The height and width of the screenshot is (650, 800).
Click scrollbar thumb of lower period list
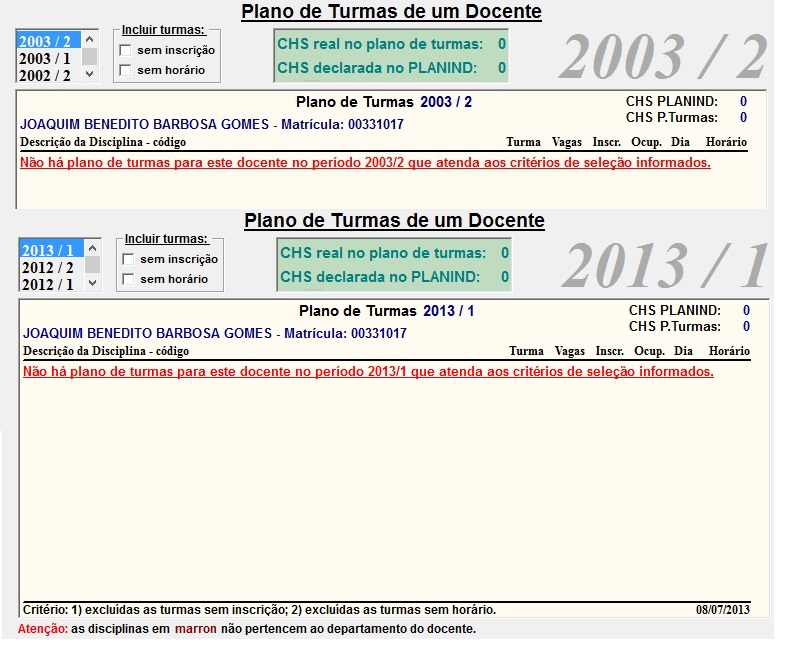pyautogui.click(x=93, y=265)
